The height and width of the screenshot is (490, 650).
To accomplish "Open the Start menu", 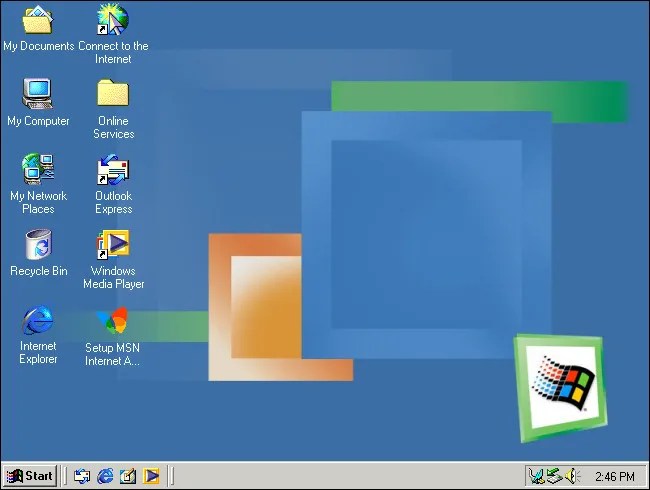I will pyautogui.click(x=30, y=475).
